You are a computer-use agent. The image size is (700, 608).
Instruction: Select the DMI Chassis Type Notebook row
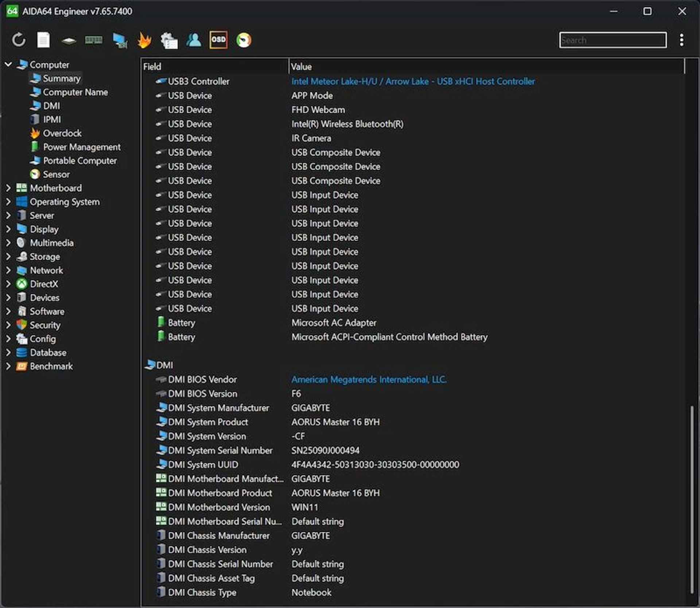413,593
